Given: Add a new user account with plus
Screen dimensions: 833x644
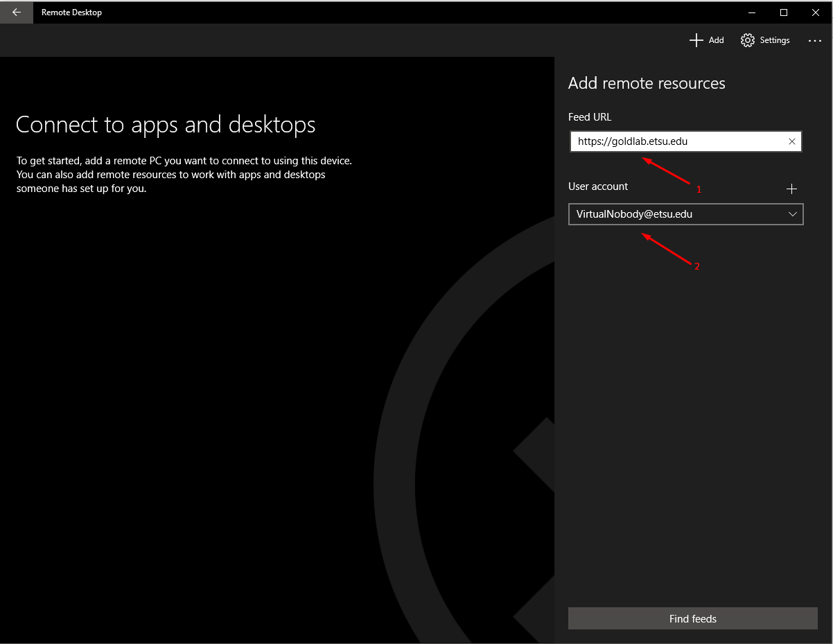Looking at the screenshot, I should point(792,189).
